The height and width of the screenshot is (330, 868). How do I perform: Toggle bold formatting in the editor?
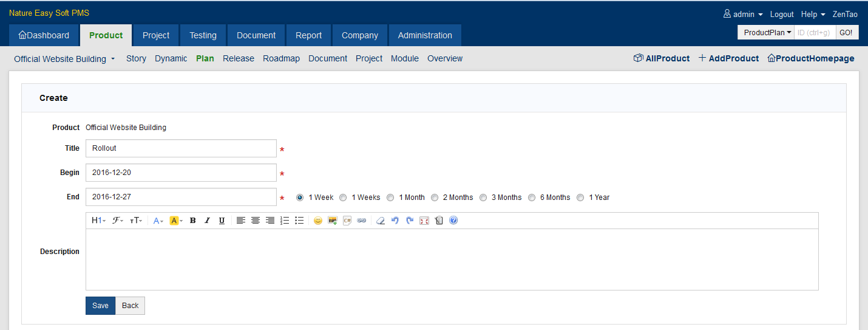click(x=192, y=221)
